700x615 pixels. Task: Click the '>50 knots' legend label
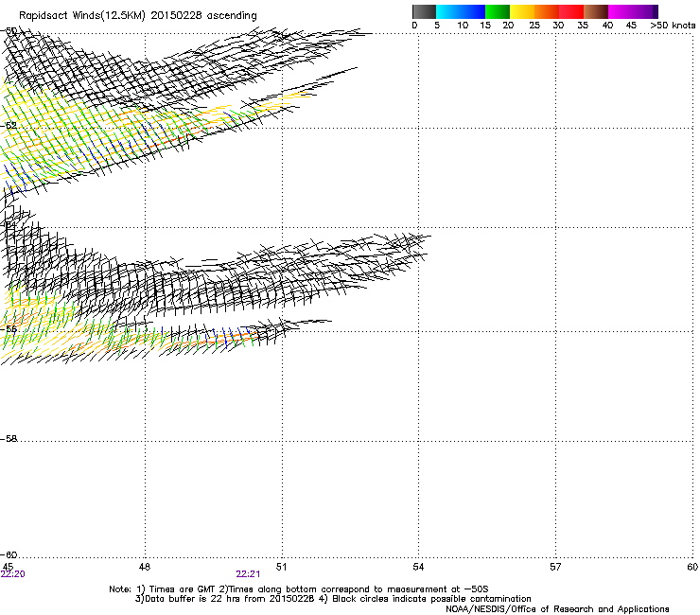[x=673, y=26]
